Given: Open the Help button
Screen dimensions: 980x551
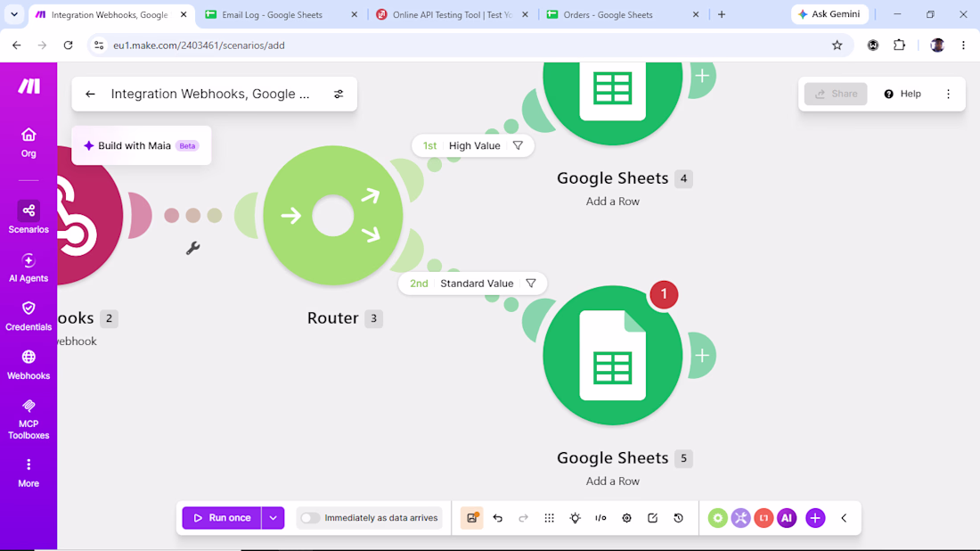Looking at the screenshot, I should 902,94.
